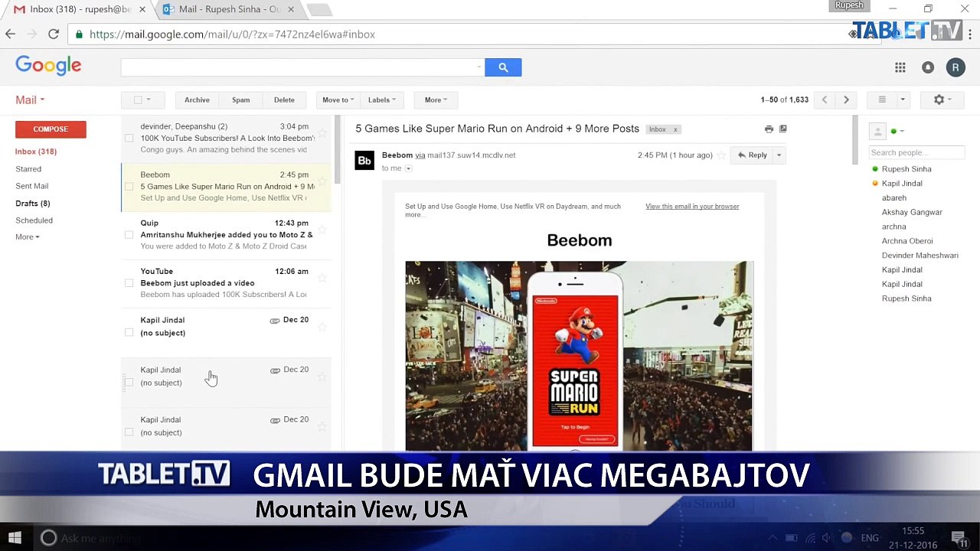
Task: Open Google notifications bell
Action: 928,67
